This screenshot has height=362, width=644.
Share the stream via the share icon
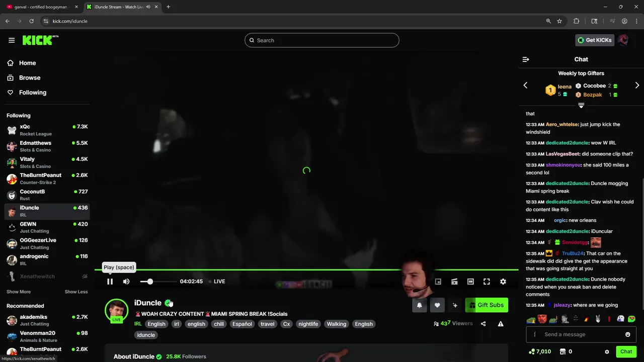tap(483, 324)
